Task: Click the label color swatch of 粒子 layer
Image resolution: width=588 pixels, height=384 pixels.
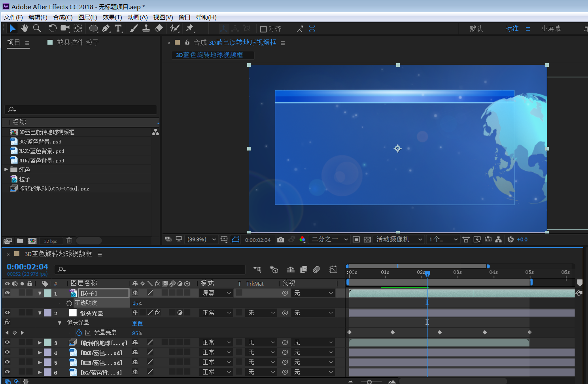Action: 48,293
